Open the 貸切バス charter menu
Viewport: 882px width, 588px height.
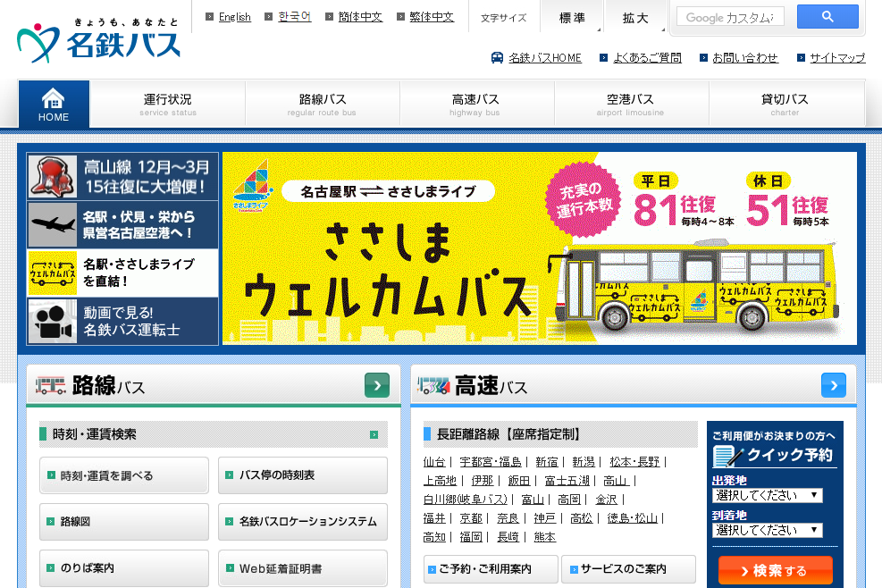point(785,104)
